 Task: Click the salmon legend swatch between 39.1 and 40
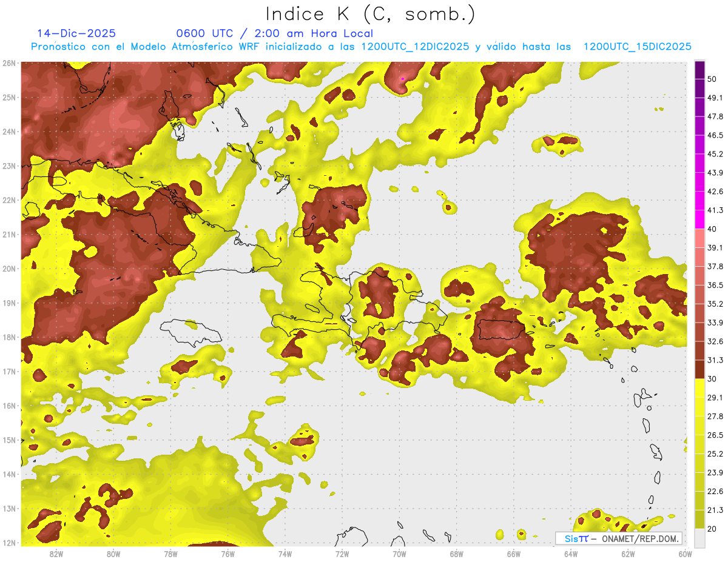[699, 238]
